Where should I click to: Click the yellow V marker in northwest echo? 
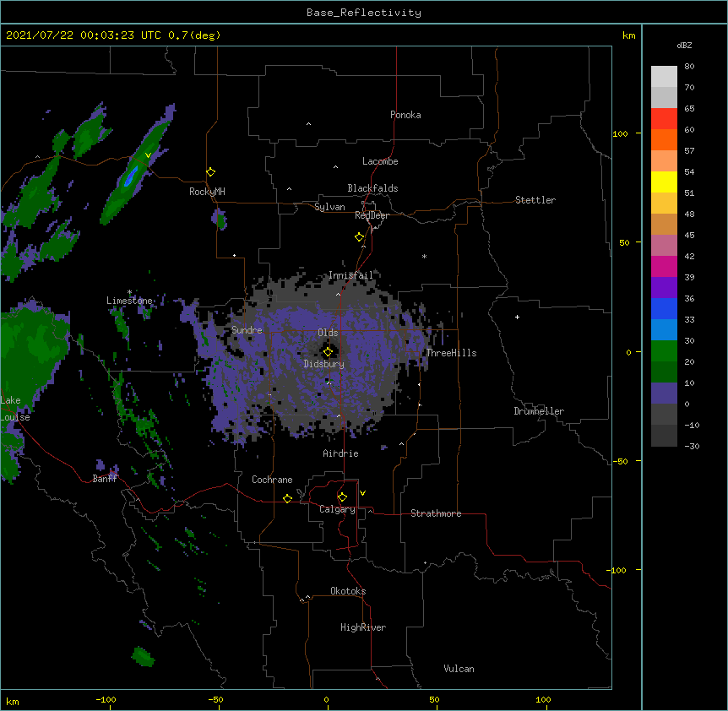pyautogui.click(x=148, y=155)
